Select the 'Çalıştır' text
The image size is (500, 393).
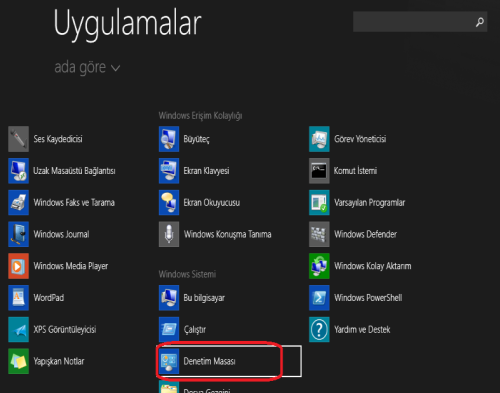tap(195, 330)
